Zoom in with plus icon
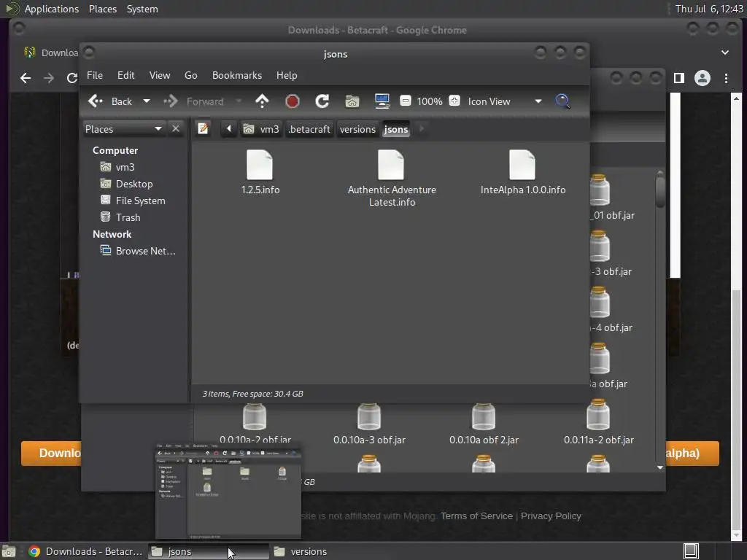Screen dimensions: 747x560 click(x=454, y=101)
